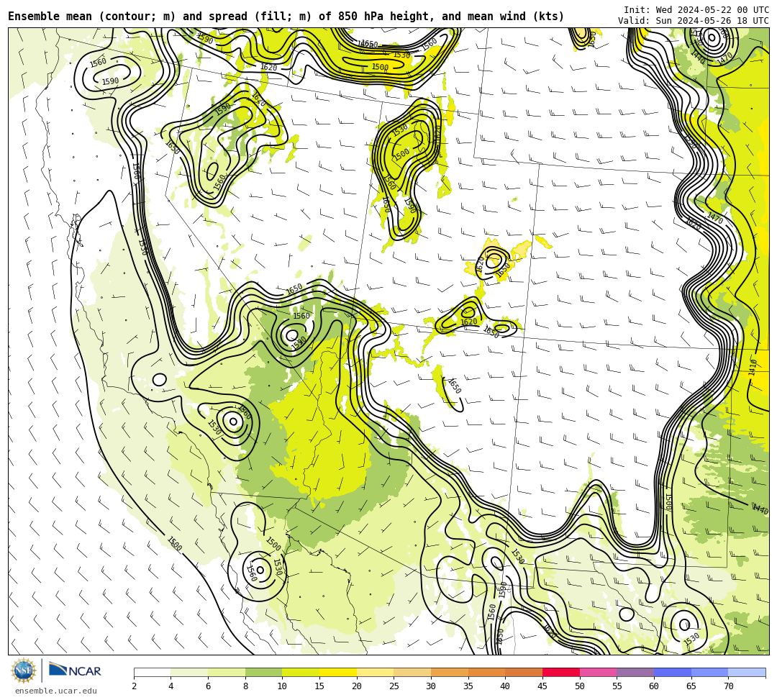Viewport: 777px width, 700px height.
Task: Click the colorbar tick label 50
Action: click(580, 686)
